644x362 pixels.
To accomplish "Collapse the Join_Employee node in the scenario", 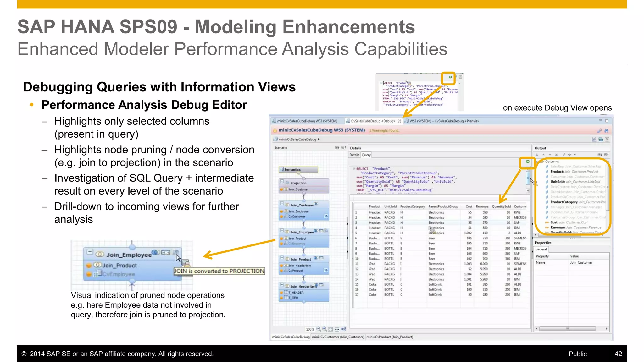I will point(282,231).
